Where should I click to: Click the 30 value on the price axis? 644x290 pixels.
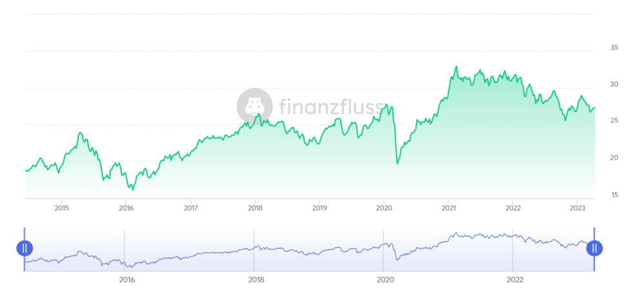click(614, 84)
